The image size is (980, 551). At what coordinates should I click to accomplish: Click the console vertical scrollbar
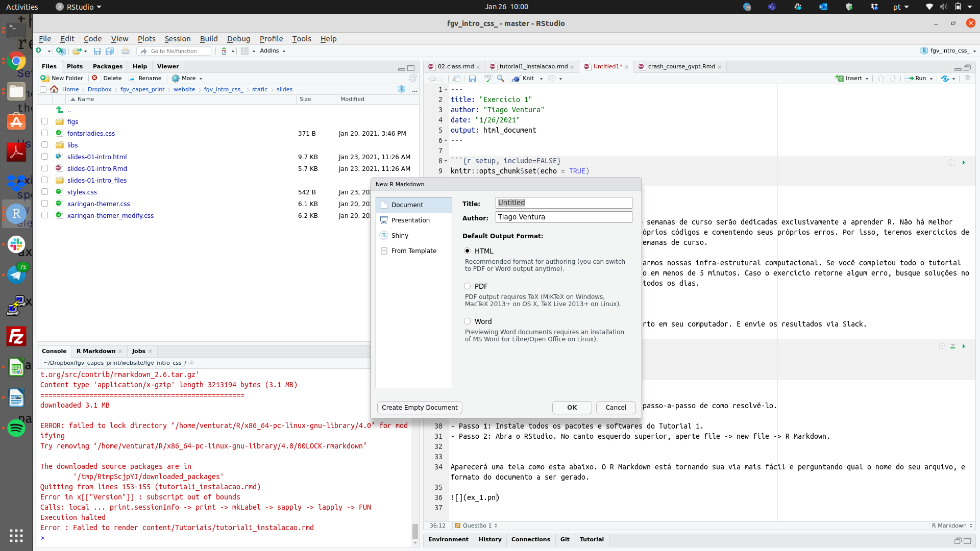[x=415, y=531]
